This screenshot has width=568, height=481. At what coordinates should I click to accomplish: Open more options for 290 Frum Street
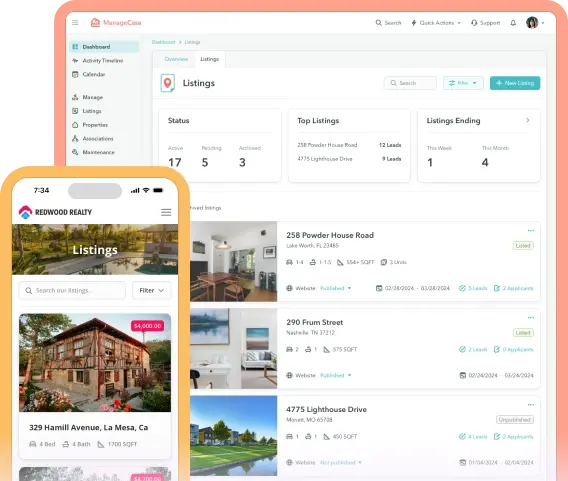531,318
